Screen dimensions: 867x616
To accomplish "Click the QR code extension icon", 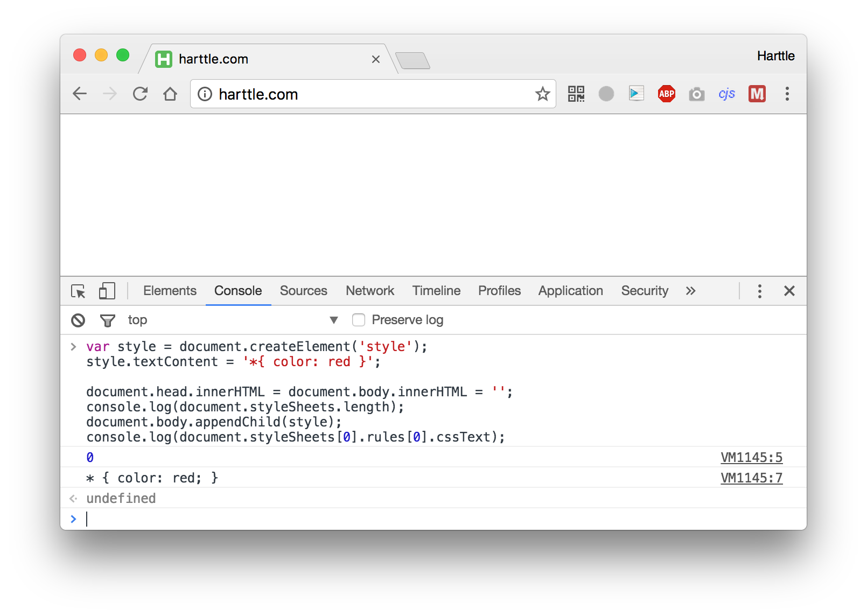I will pos(576,94).
